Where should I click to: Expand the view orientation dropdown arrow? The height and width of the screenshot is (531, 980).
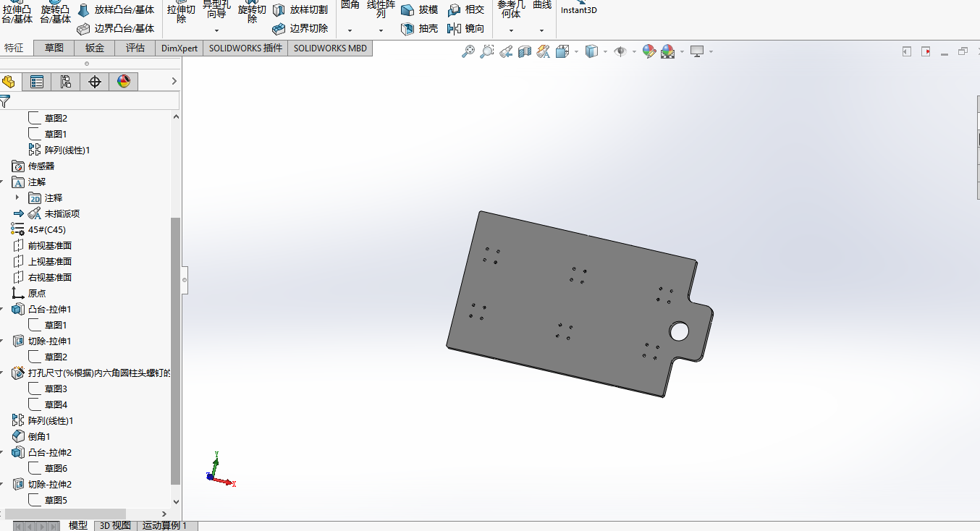pos(576,51)
